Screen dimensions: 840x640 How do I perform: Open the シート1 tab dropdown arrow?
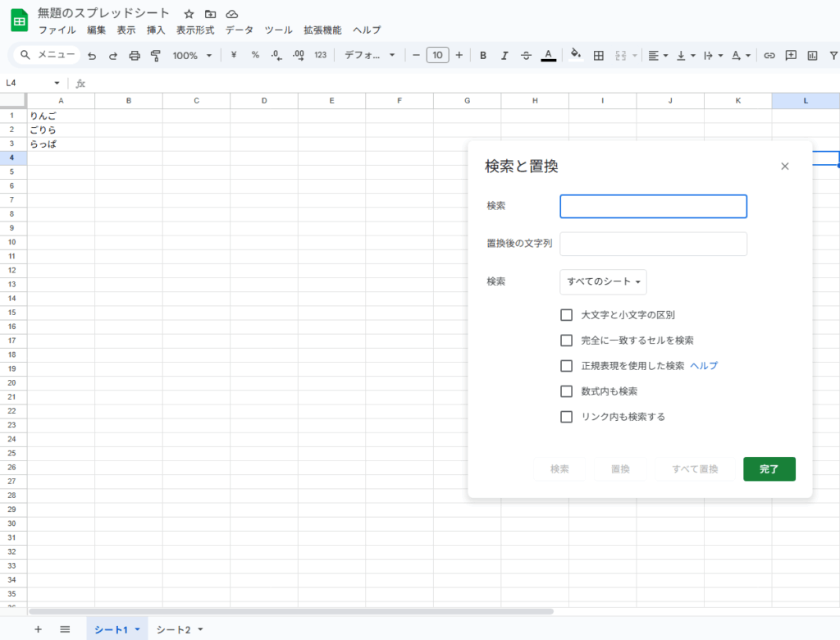[x=138, y=629]
